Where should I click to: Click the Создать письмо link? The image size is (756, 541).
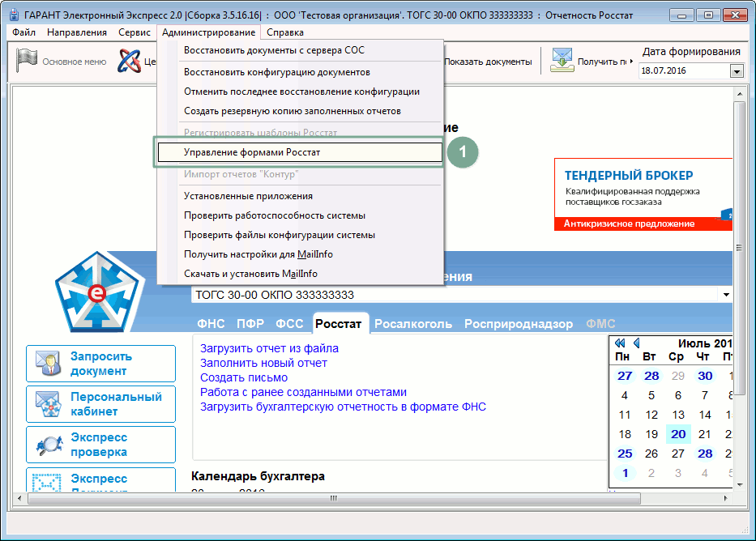tap(243, 377)
